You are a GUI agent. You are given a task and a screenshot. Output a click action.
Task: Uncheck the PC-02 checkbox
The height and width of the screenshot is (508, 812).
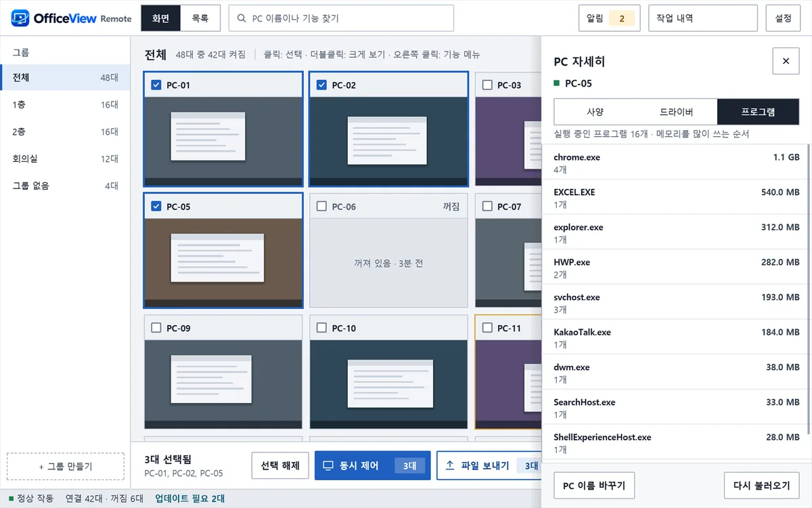pyautogui.click(x=321, y=85)
